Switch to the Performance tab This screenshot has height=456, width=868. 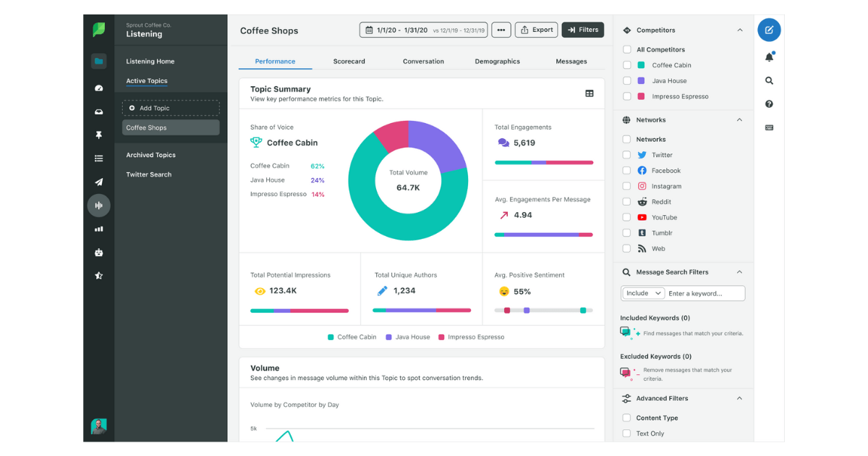pos(275,62)
